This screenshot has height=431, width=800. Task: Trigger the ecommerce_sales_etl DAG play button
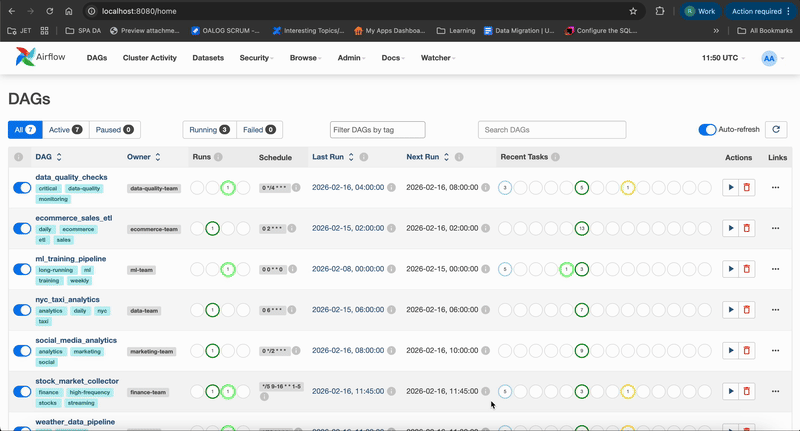pos(731,228)
